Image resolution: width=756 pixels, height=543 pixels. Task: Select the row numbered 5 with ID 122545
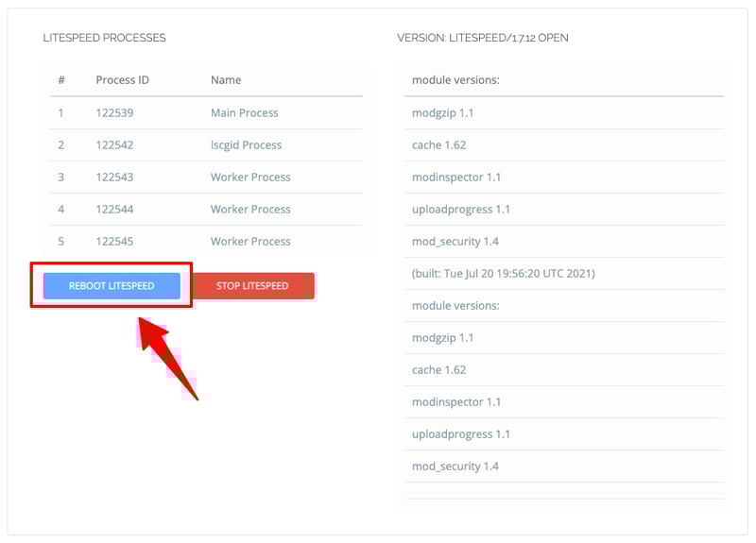[114, 242]
